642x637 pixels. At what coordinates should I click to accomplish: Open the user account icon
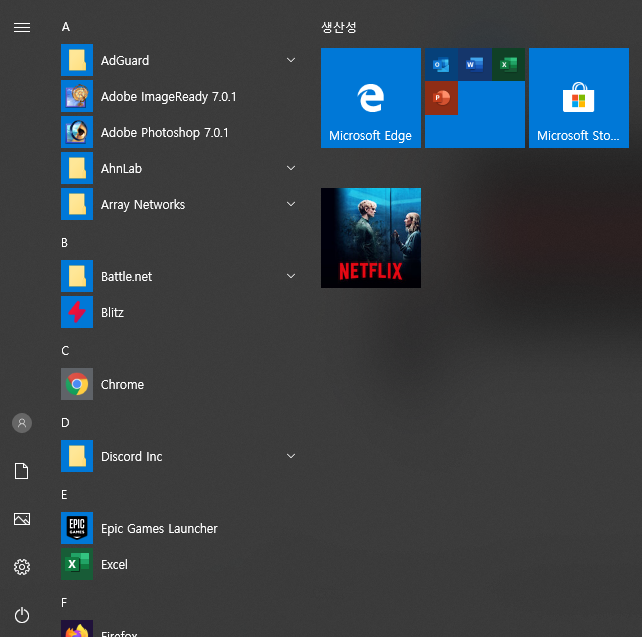(22, 423)
